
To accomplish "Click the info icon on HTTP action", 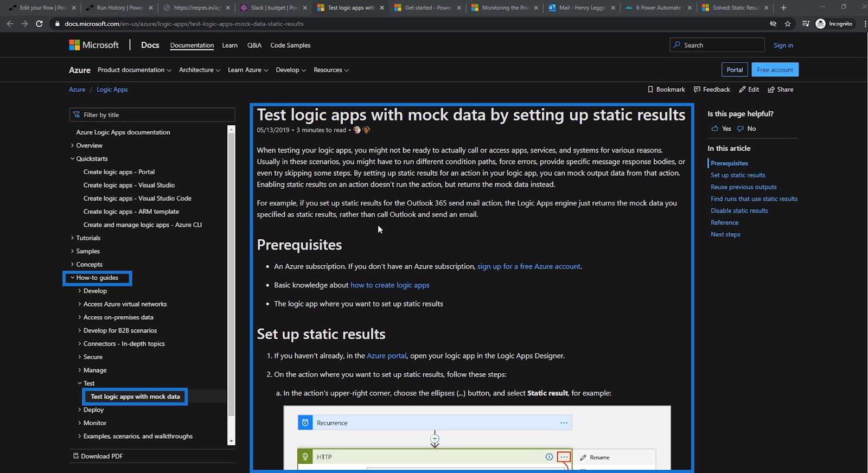I will 549,457.
